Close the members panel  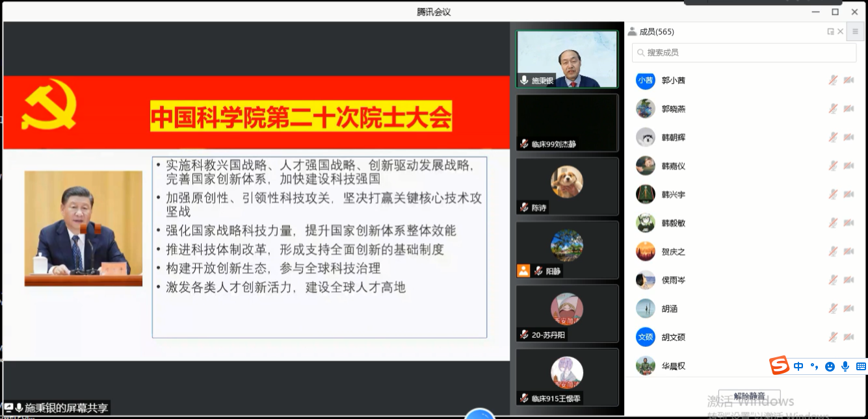(840, 31)
